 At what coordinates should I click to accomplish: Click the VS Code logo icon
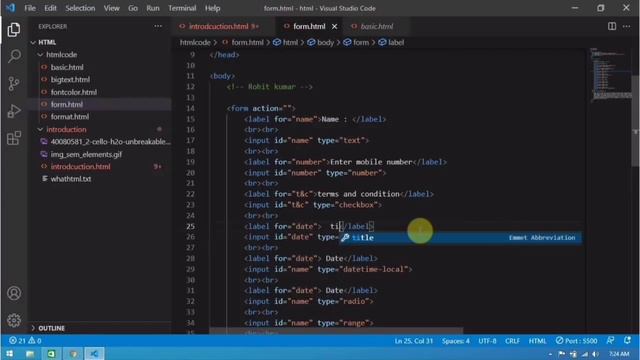tap(11, 8)
